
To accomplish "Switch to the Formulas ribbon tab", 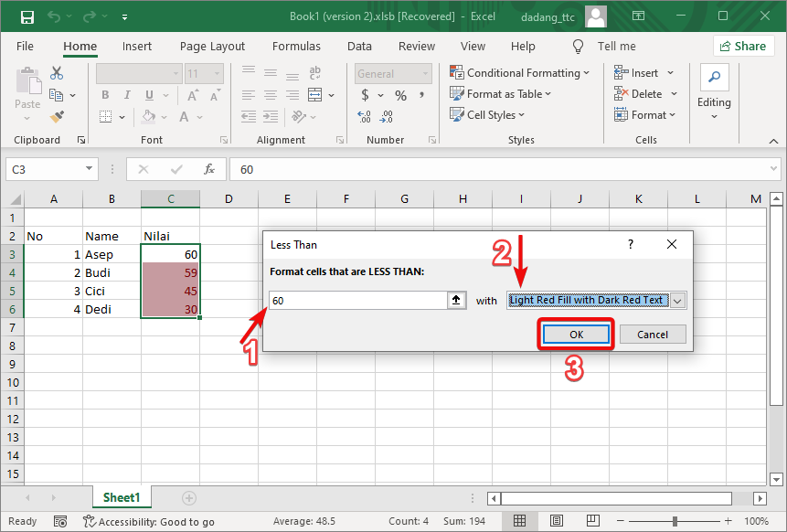I will click(x=296, y=46).
